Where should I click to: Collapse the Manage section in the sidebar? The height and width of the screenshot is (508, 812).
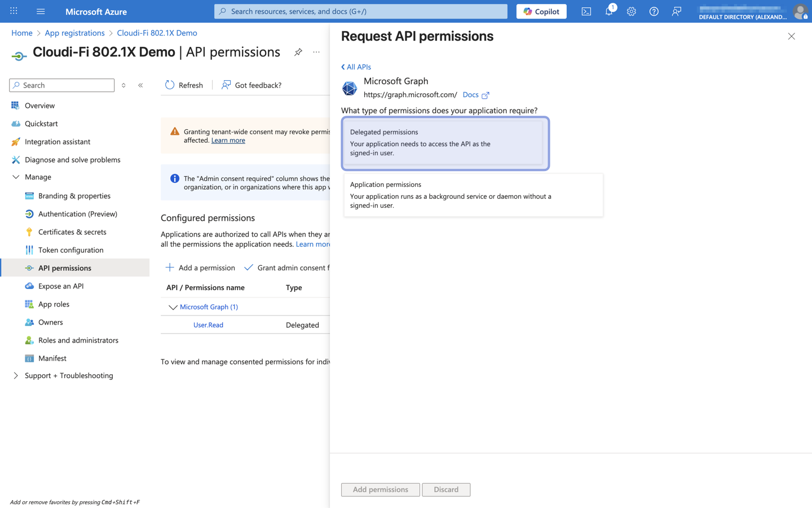pyautogui.click(x=16, y=177)
